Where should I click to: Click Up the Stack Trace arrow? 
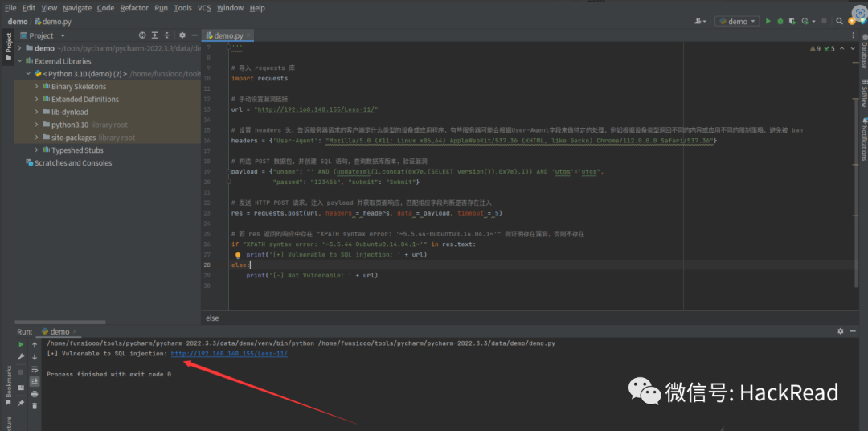pyautogui.click(x=35, y=345)
